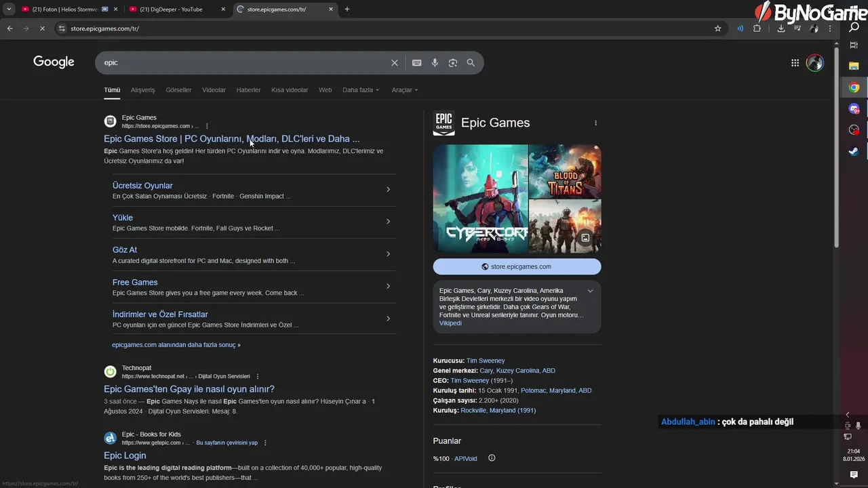Open the Araçlar tools dropdown
868x488 pixels.
(405, 90)
